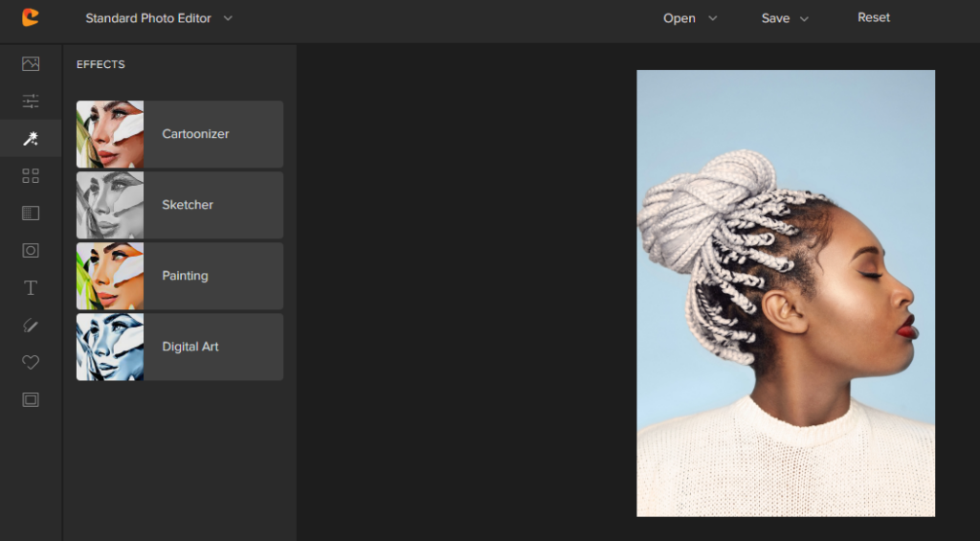Click the Sketcher grayscale thumbnail

click(110, 205)
